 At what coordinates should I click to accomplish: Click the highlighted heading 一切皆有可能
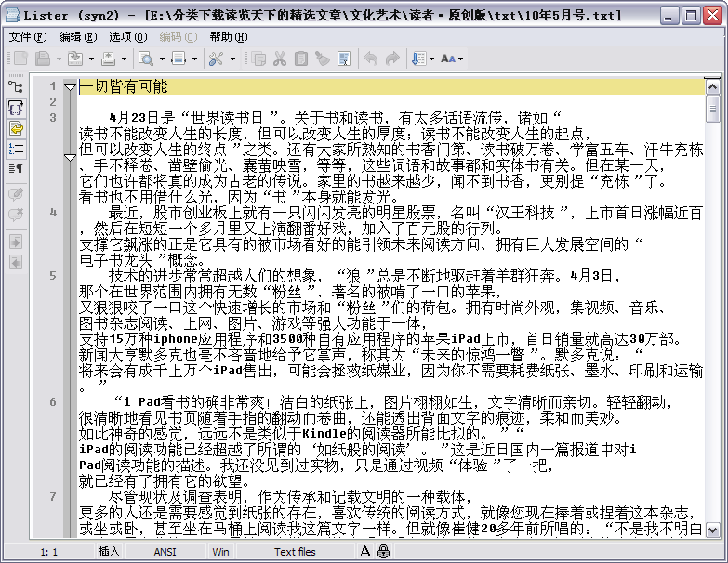124,86
